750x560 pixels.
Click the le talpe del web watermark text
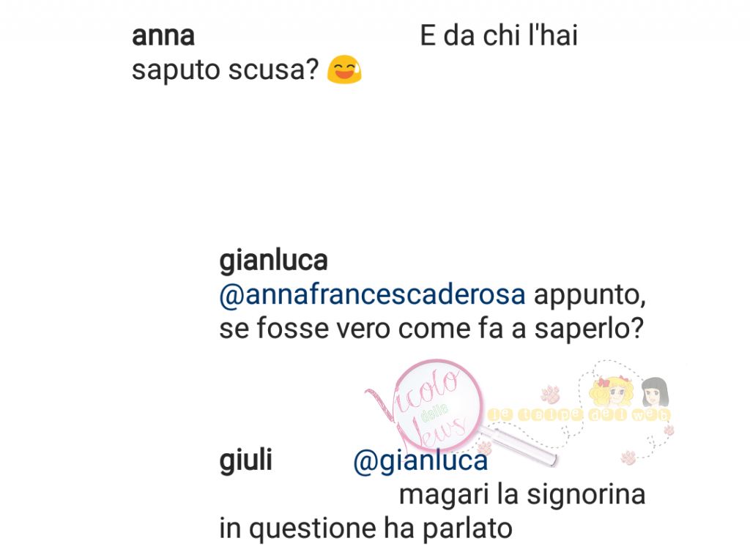pyautogui.click(x=579, y=414)
